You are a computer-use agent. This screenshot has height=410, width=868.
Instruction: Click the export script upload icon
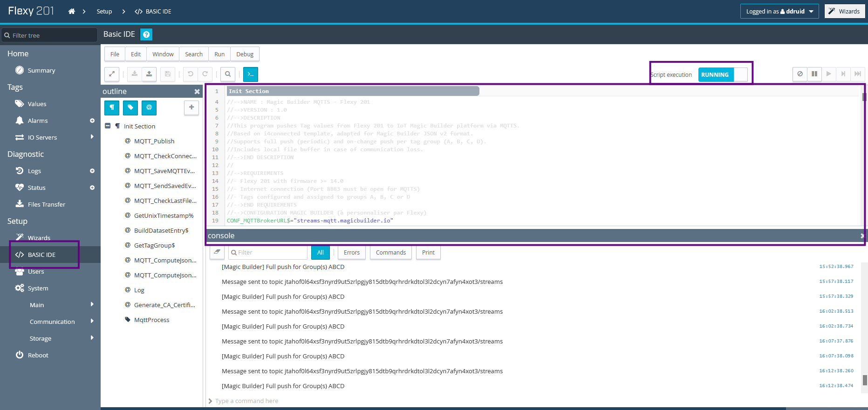(149, 74)
